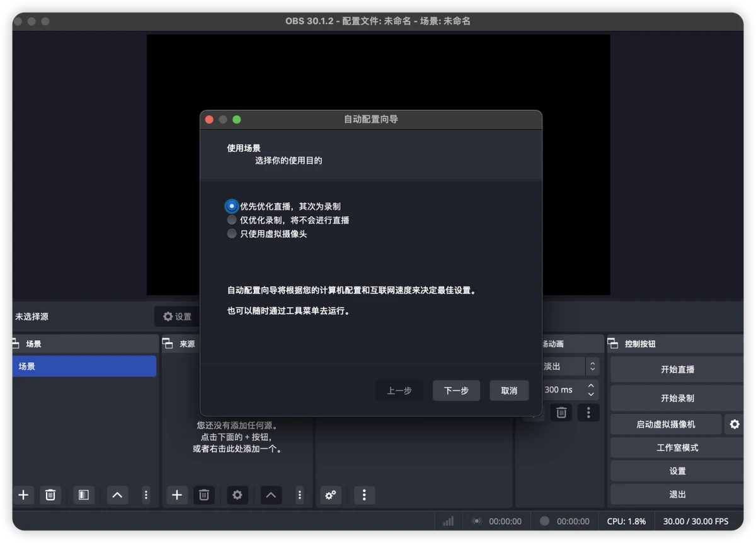The height and width of the screenshot is (543, 756).
Task: Click 取消 button in the wizard
Action: [509, 391]
